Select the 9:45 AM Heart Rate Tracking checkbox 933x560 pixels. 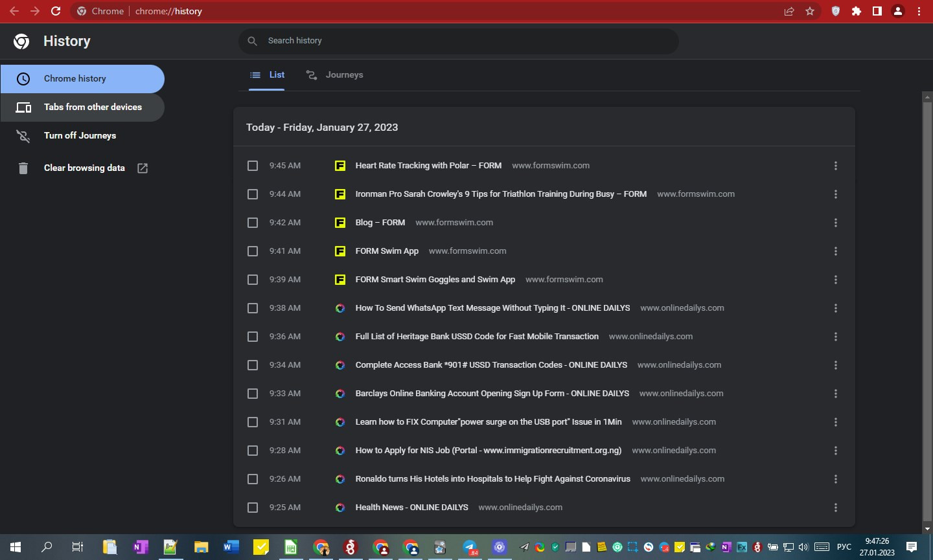point(253,166)
